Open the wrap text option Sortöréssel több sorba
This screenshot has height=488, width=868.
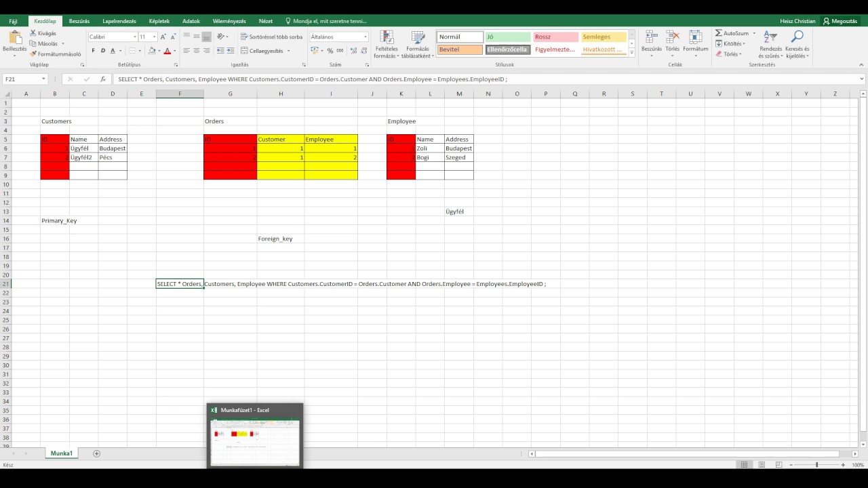(x=271, y=37)
